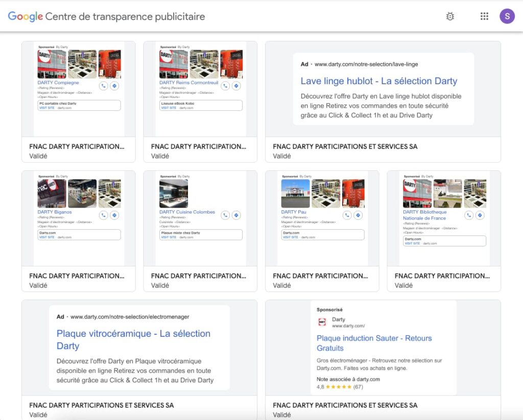Click Fnac Darty sign photo in Biganos ad

(x=52, y=193)
